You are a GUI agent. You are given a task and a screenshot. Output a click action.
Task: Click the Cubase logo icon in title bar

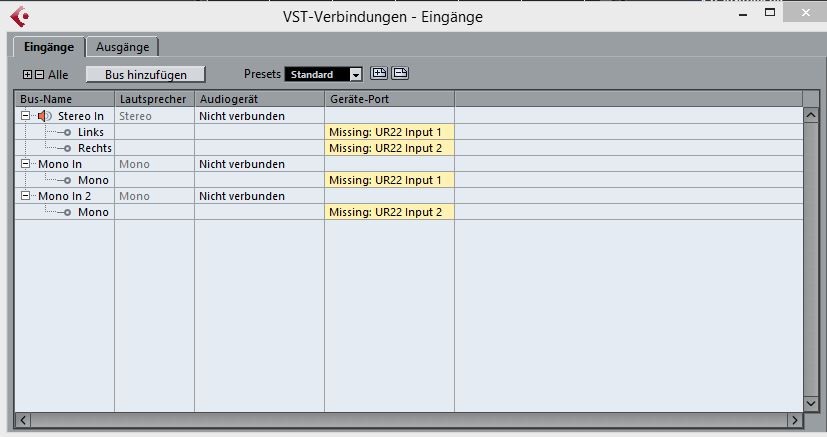click(x=20, y=16)
